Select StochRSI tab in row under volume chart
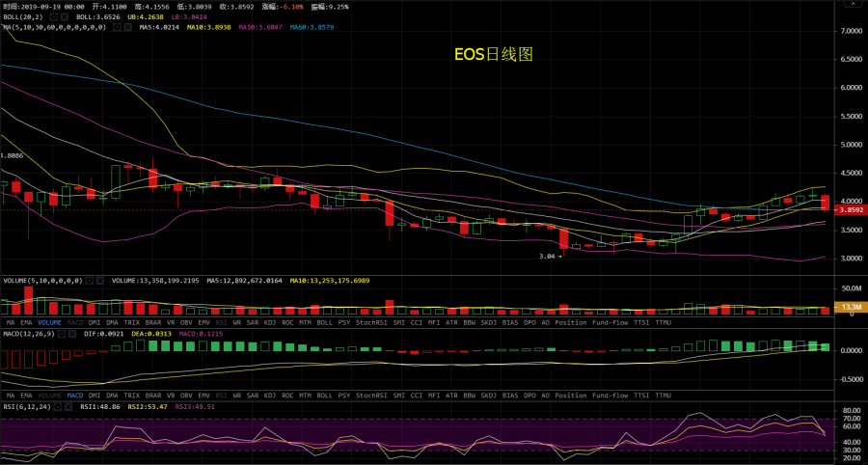 pyautogui.click(x=371, y=322)
